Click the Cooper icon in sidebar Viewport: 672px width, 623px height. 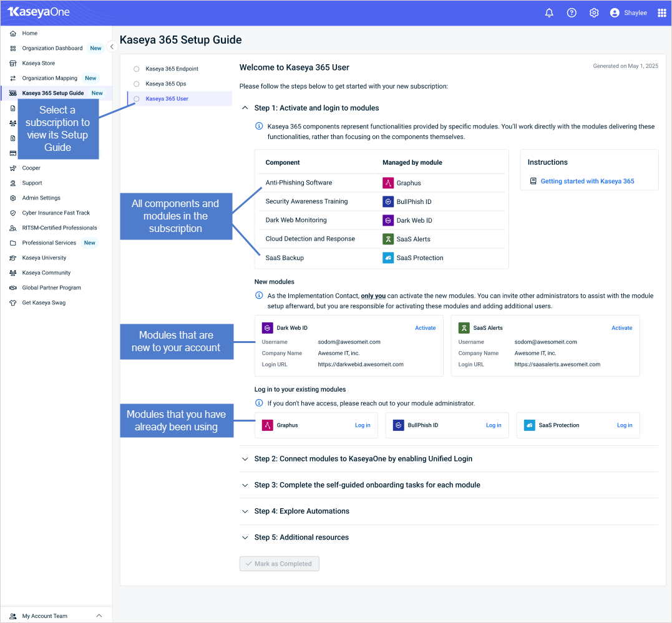coord(13,168)
